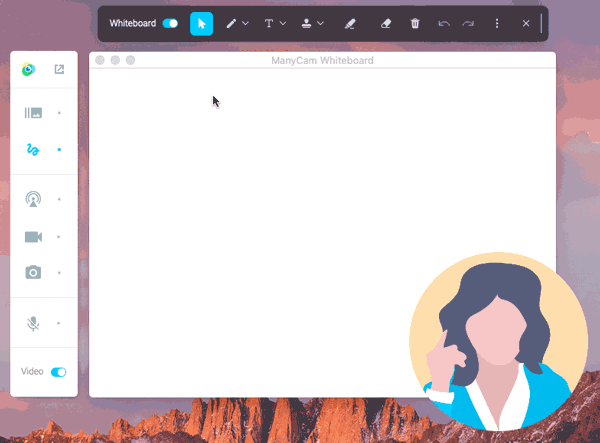Expand the pencil tool options chevron
This screenshot has height=443, width=600.
point(246,24)
